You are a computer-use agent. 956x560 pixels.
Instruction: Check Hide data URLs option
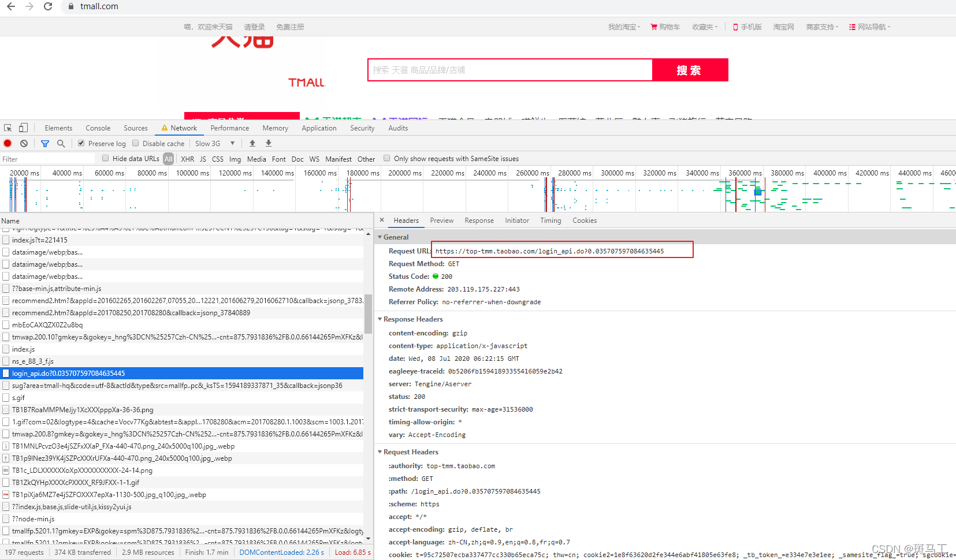coord(105,158)
